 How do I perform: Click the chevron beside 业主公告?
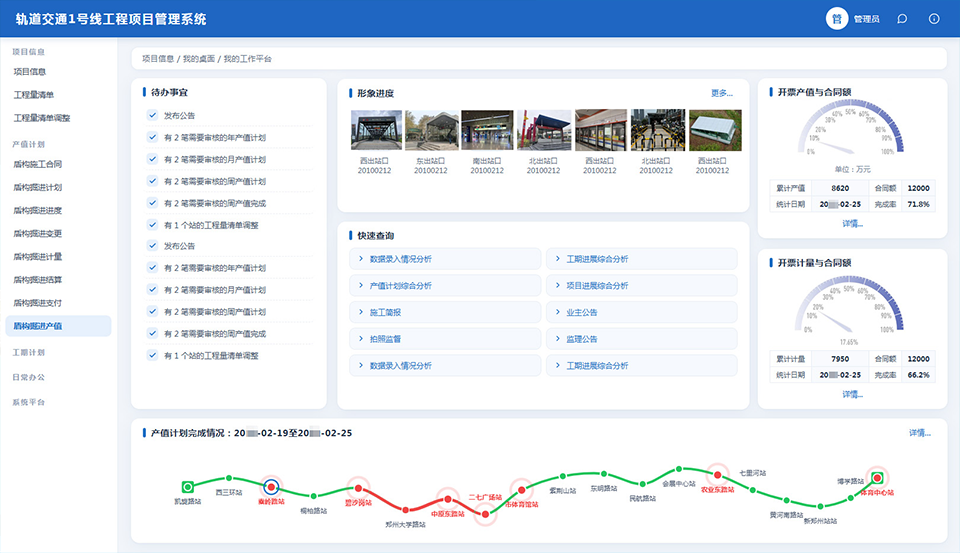coord(558,312)
